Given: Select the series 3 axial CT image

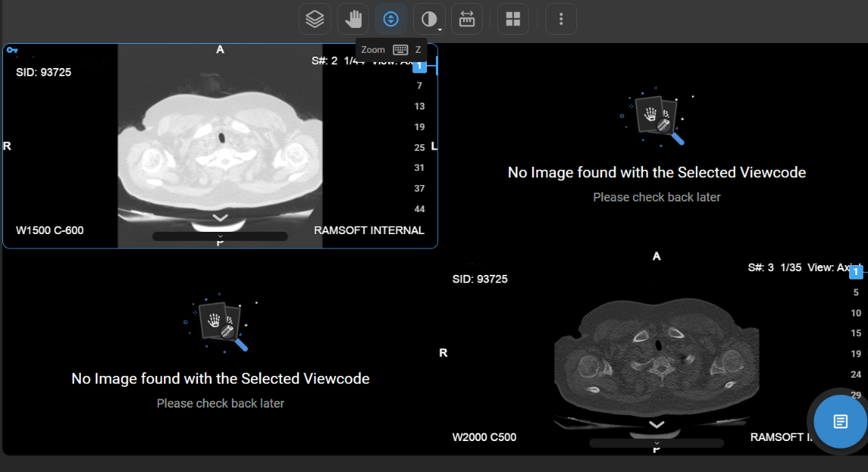Looking at the screenshot, I should (x=656, y=355).
